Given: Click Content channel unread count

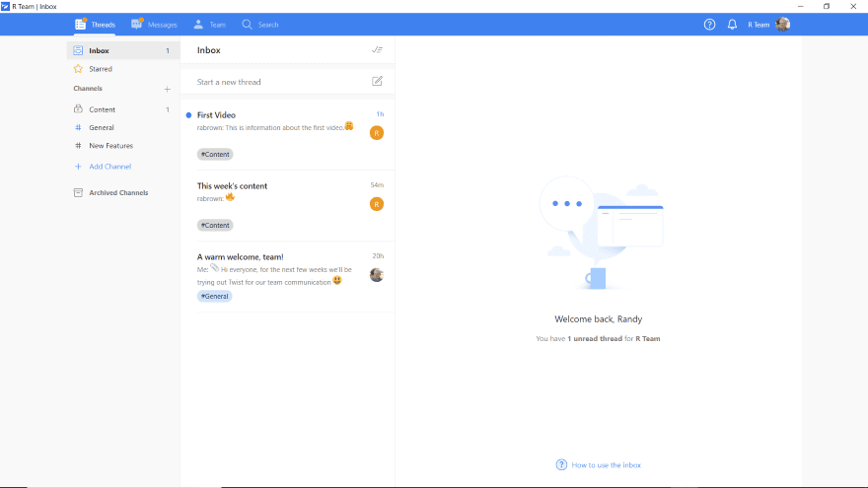Looking at the screenshot, I should point(168,109).
